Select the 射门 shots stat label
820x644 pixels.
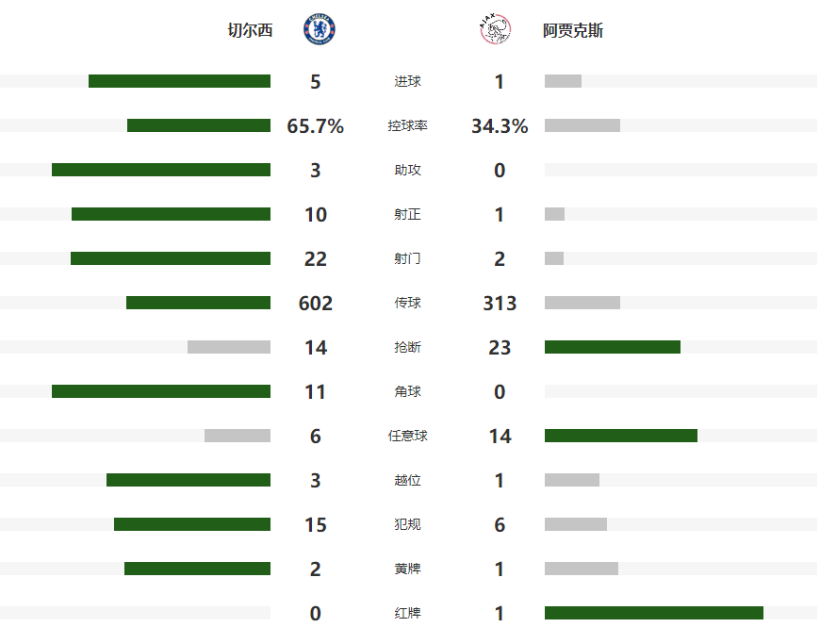coord(407,258)
